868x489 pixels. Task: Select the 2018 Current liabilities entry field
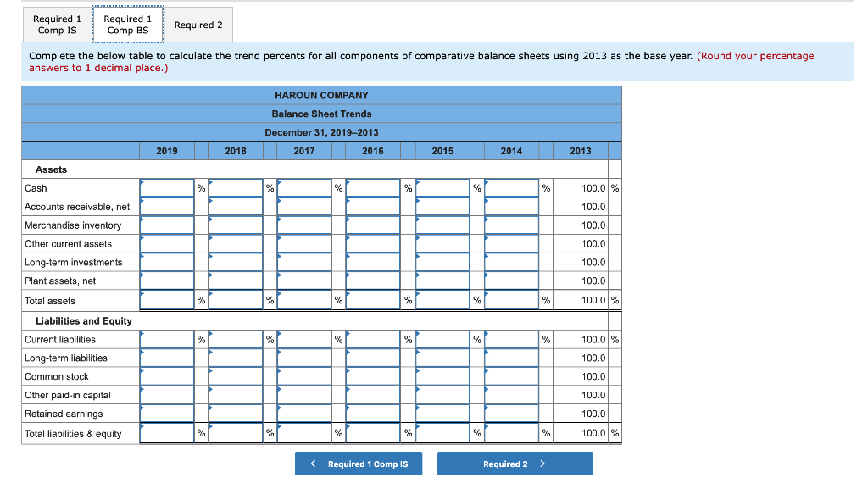235,339
